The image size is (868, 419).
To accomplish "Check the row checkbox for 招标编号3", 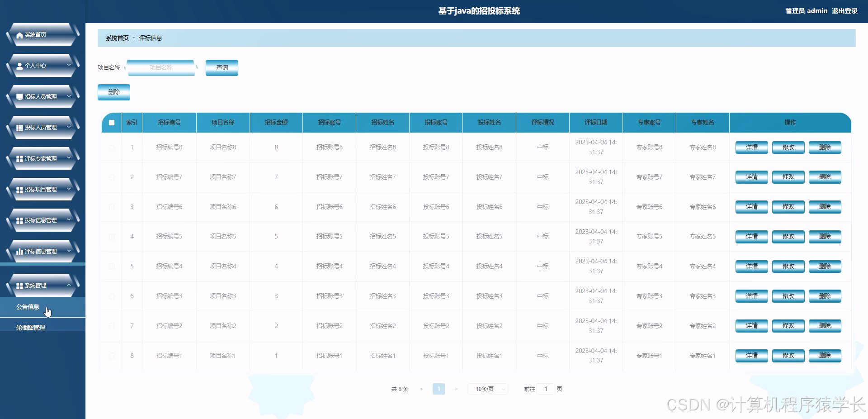I will tap(112, 296).
